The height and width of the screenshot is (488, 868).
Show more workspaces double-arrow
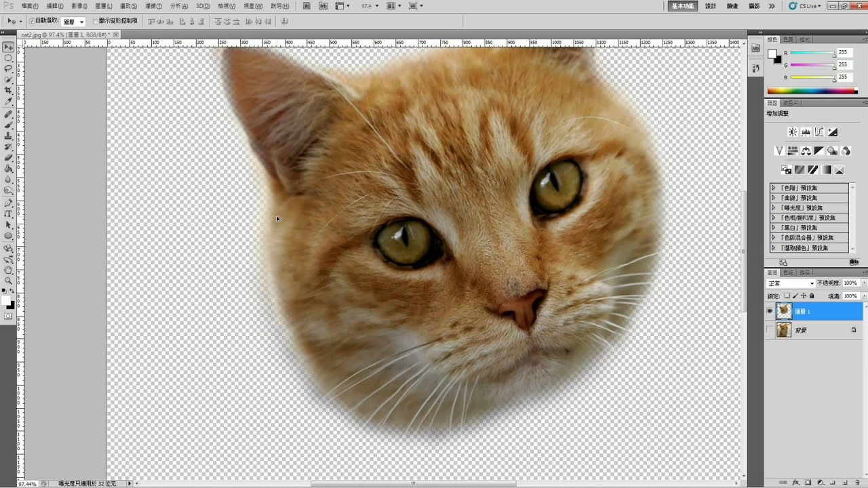[772, 6]
